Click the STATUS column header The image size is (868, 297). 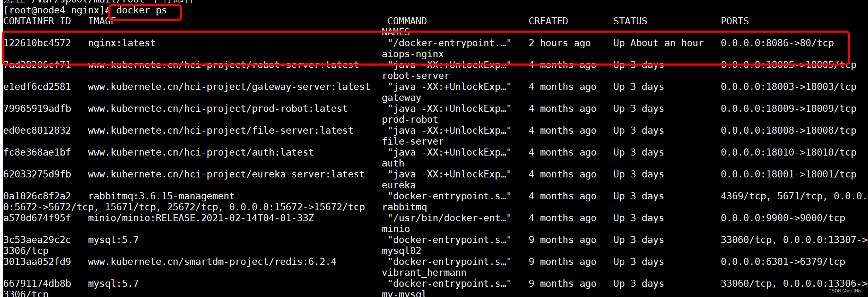(x=630, y=21)
